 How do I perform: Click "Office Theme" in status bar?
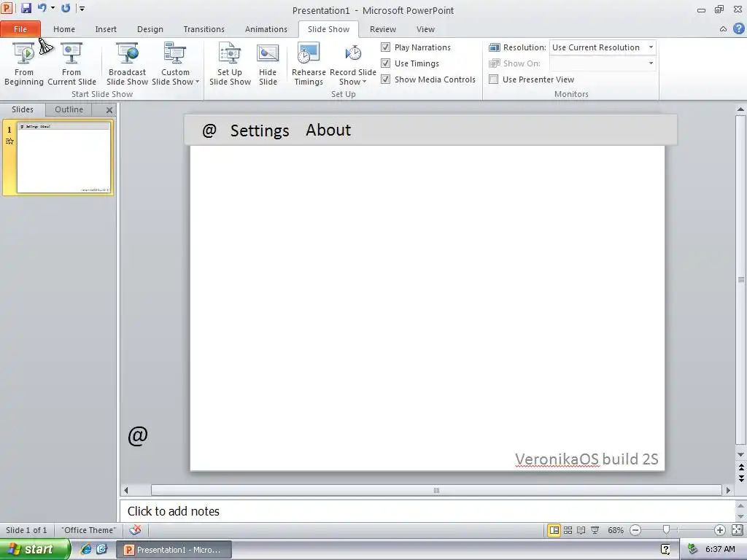88,530
